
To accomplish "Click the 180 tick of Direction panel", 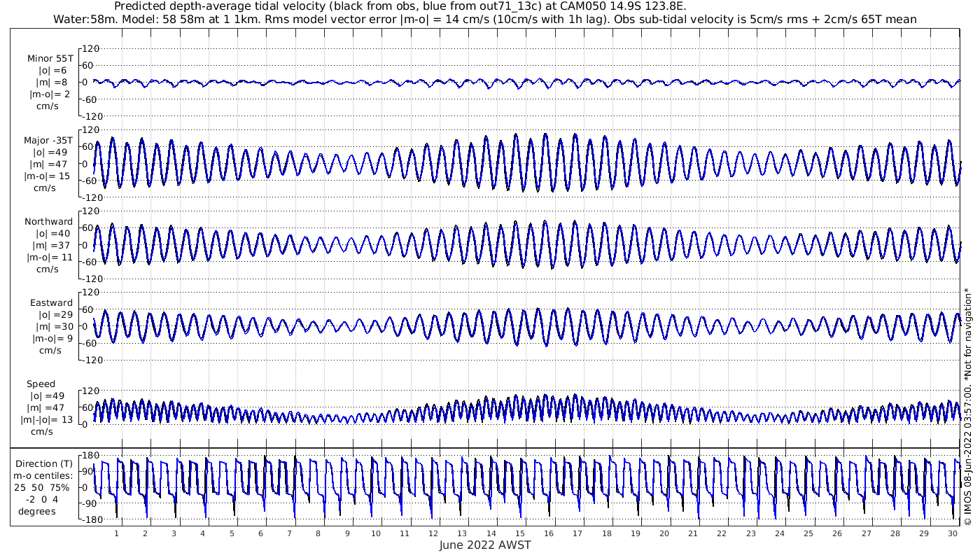I will 90,455.
